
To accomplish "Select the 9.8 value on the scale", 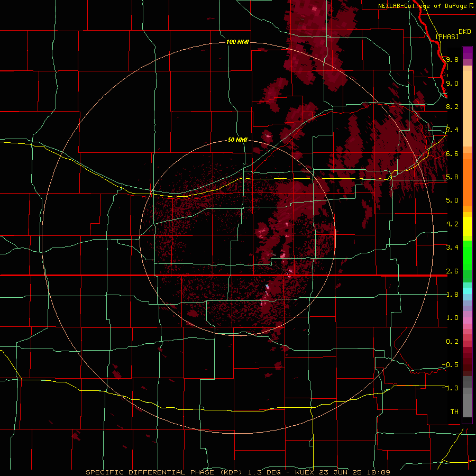I will (x=452, y=59).
